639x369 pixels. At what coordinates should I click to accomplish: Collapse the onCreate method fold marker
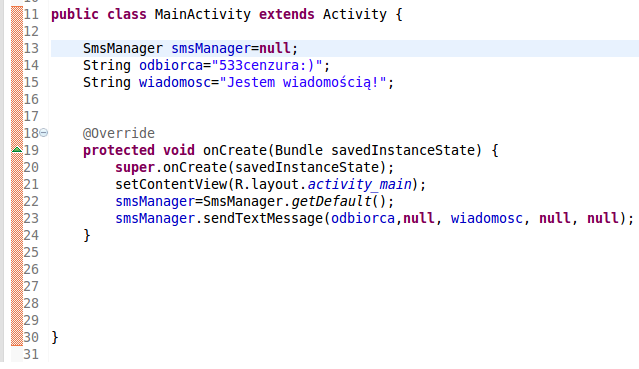tap(44, 133)
